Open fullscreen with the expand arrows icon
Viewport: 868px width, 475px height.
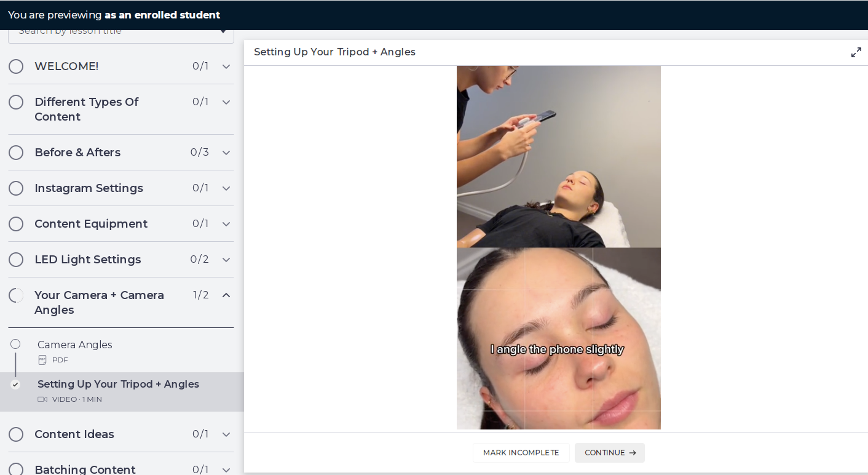point(856,52)
